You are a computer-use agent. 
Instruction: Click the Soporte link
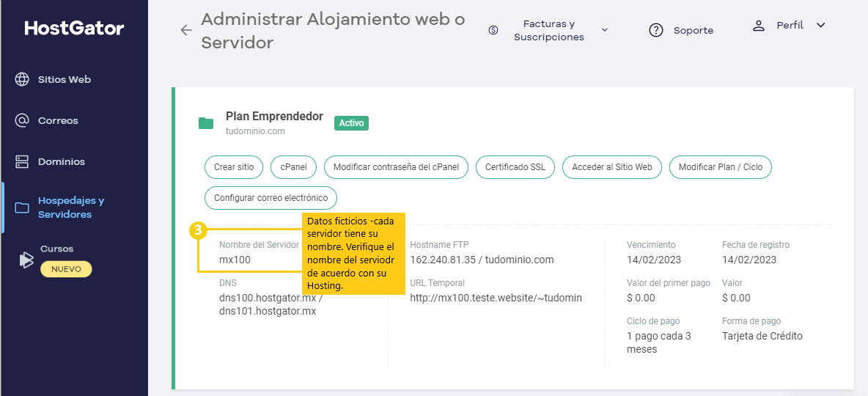pyautogui.click(x=693, y=31)
